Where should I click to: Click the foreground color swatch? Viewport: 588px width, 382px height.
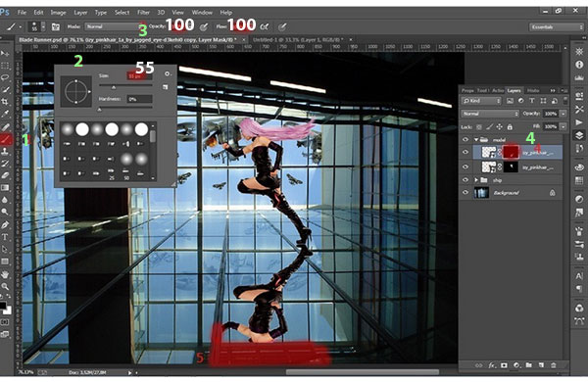(x=3, y=306)
